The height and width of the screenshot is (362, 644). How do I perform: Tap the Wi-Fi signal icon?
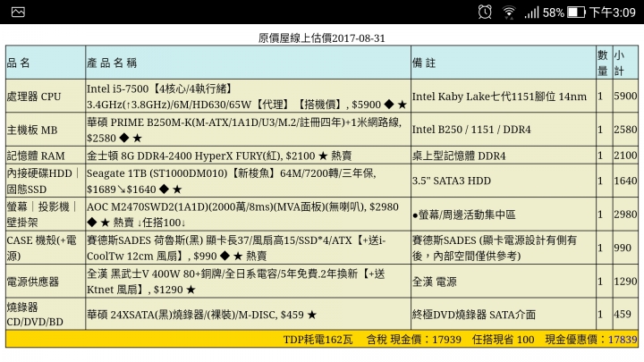click(x=509, y=13)
